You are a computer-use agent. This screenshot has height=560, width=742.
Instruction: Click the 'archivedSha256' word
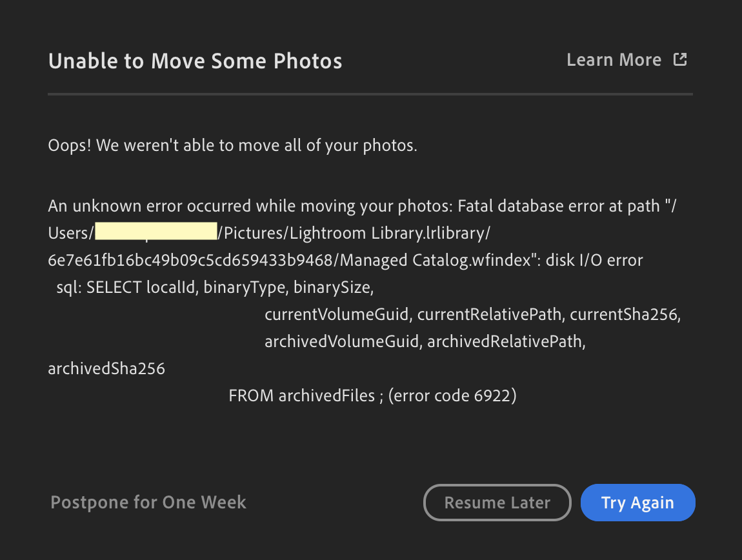106,369
